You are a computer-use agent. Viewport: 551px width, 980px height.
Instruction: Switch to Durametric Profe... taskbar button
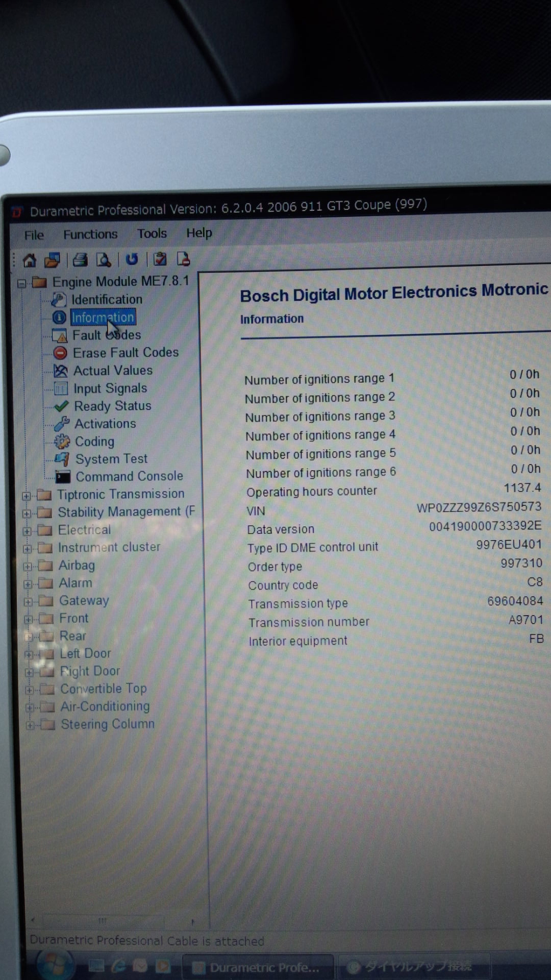pyautogui.click(x=258, y=967)
